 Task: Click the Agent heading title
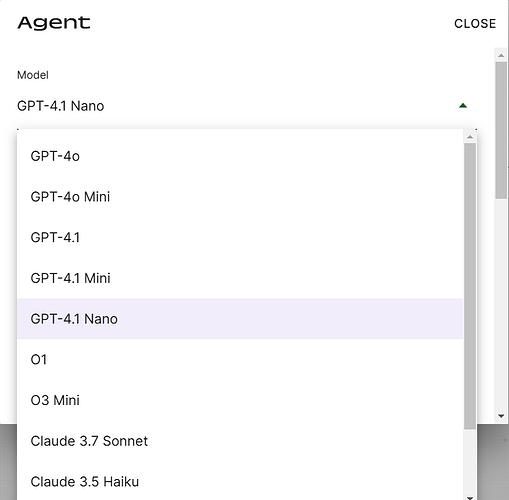point(54,23)
